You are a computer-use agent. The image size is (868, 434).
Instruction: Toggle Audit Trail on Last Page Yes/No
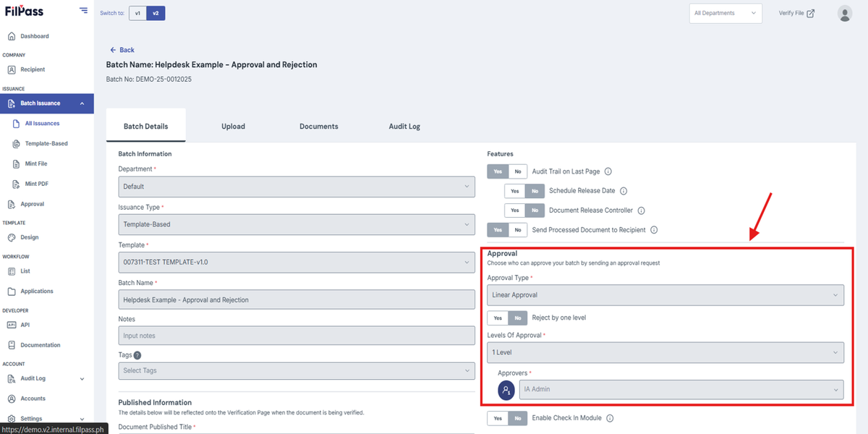click(507, 171)
